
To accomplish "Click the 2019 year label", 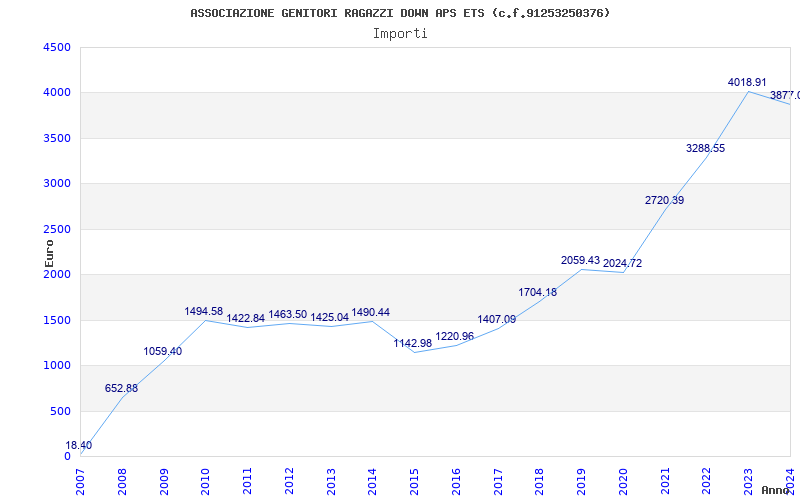I will pos(582,482).
